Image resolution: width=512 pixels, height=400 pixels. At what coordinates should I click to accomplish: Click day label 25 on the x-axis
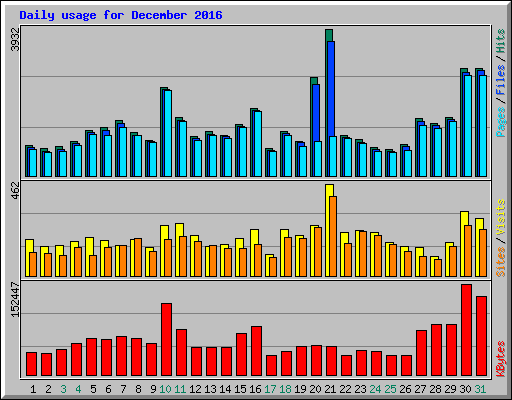click(390, 389)
